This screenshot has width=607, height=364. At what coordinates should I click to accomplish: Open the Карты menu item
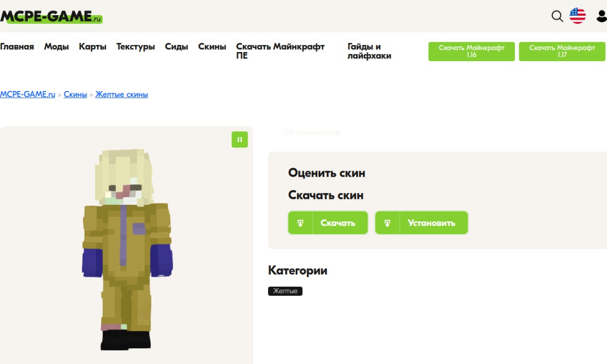(x=92, y=46)
